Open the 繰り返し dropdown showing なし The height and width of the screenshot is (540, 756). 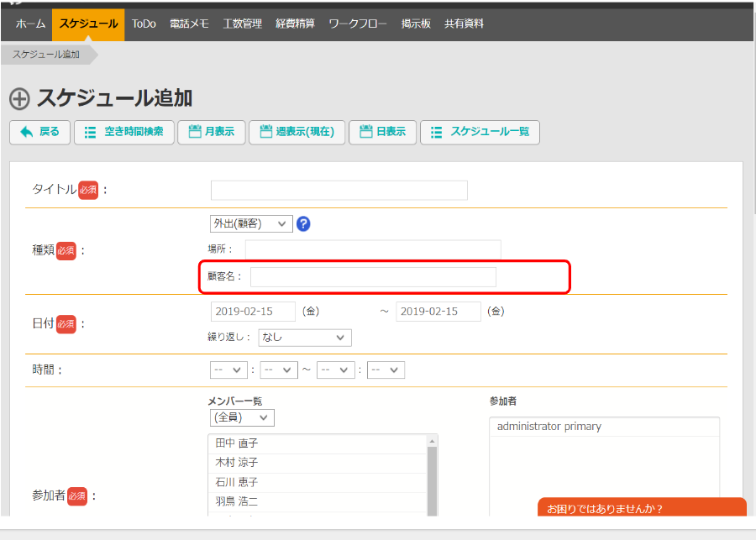click(x=305, y=338)
